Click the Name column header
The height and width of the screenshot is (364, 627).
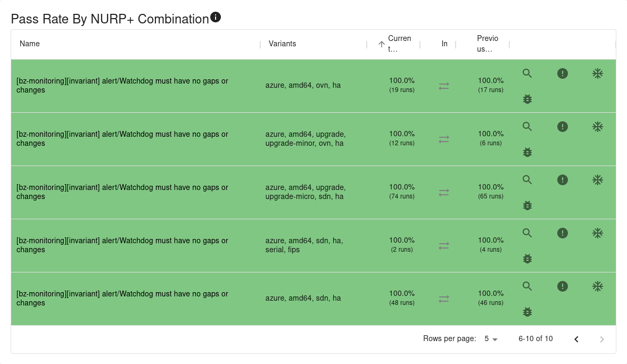click(30, 44)
